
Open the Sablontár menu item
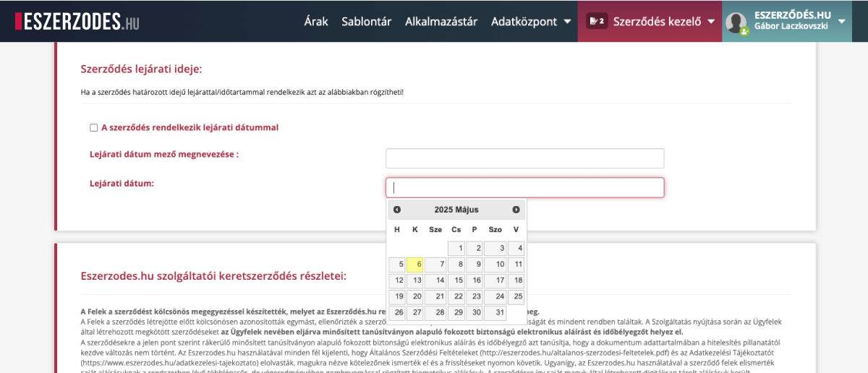click(x=366, y=21)
